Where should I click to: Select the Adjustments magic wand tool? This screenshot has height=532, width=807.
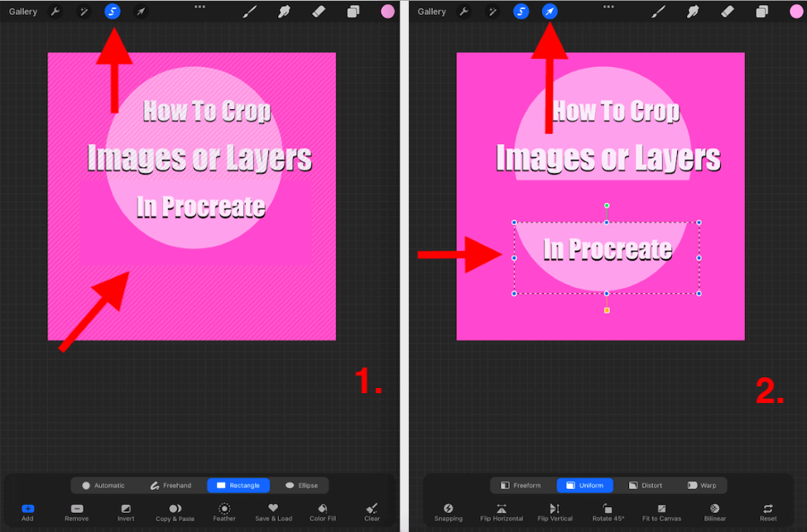tap(83, 12)
